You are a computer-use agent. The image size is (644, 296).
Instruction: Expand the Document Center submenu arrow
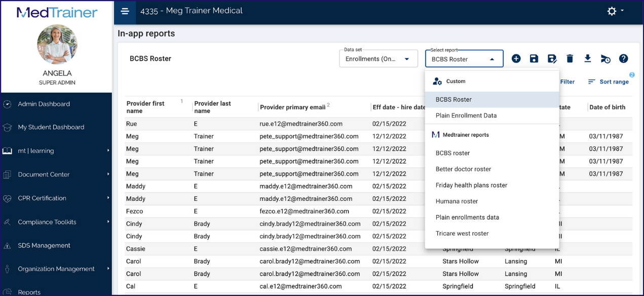coord(108,174)
